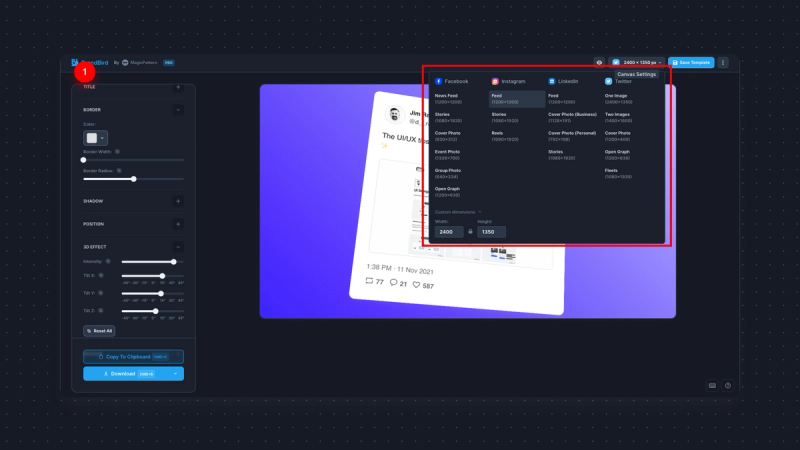Toggle the aspect ratio lock icon
The height and width of the screenshot is (450, 800).
click(470, 232)
